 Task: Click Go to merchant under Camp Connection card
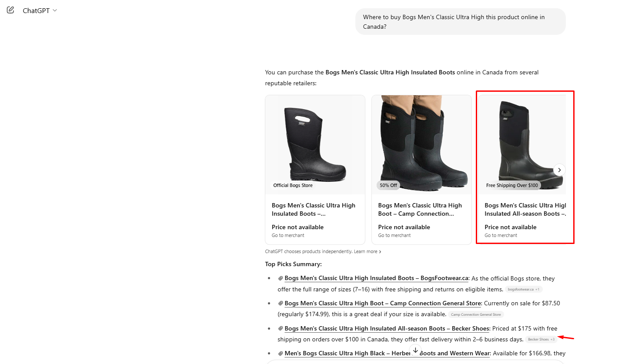coord(394,236)
